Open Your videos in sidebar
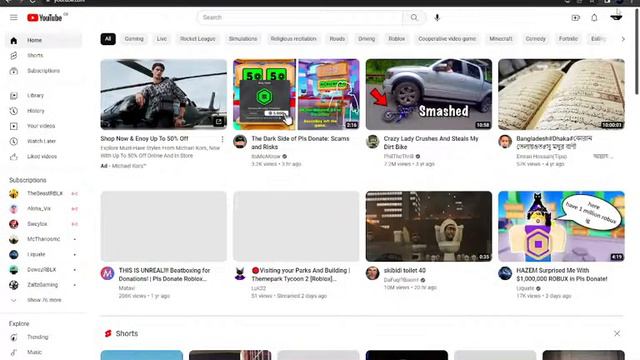 tap(43, 126)
